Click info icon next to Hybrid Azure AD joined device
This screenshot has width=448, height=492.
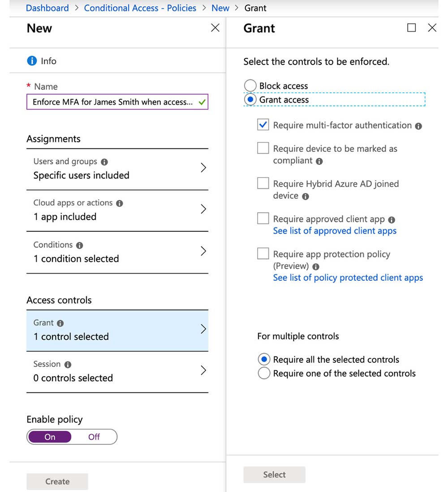click(x=306, y=196)
